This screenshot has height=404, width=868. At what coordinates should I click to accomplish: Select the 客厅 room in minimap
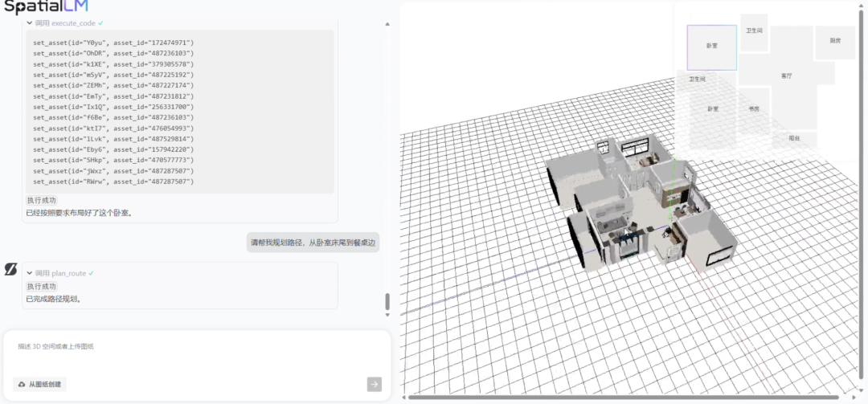coord(787,75)
